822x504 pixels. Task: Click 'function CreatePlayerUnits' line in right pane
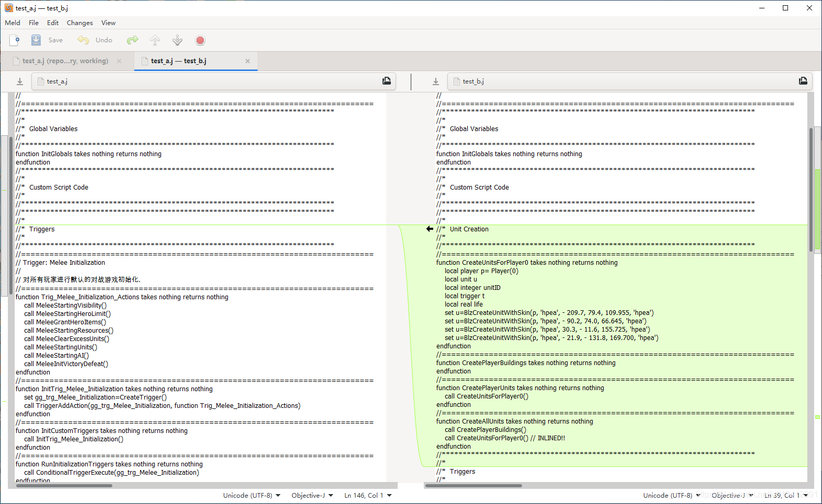click(520, 388)
